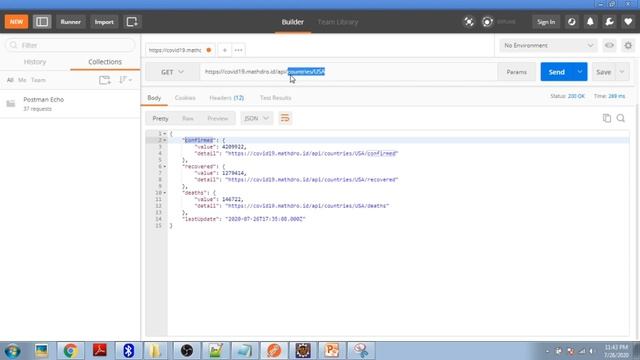Image resolution: width=640 pixels, height=360 pixels.
Task: Switch response view to Preview
Action: coord(218,118)
